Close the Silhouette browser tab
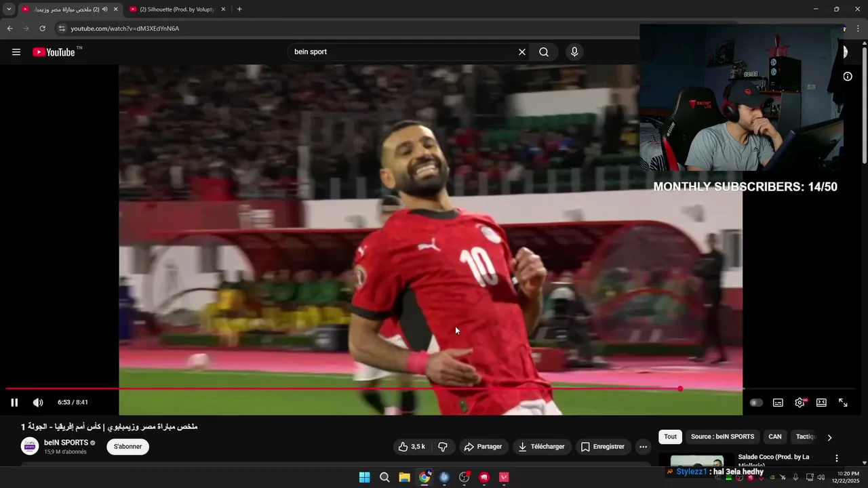The width and height of the screenshot is (868, 488). point(222,9)
